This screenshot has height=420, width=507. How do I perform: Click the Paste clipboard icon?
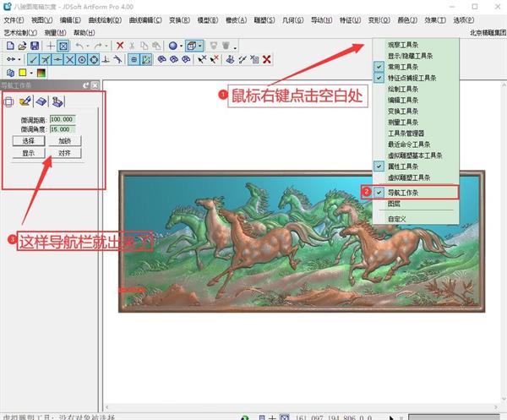click(156, 46)
